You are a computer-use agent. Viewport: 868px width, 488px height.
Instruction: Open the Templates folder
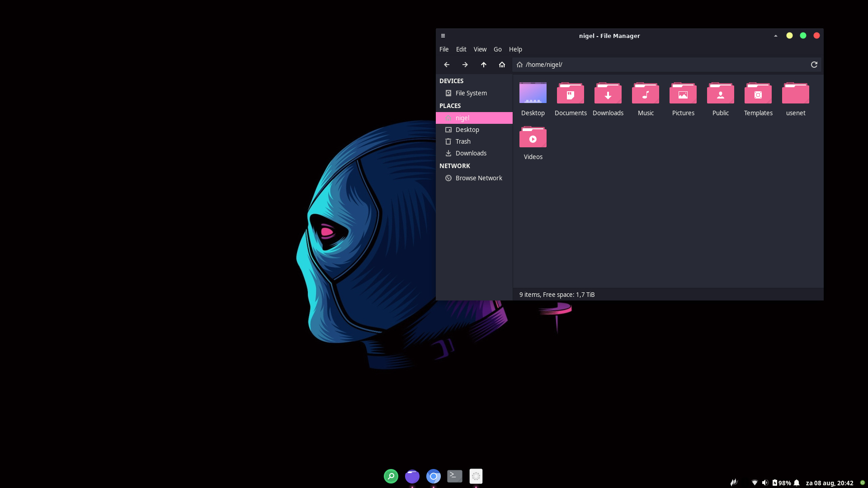(758, 94)
